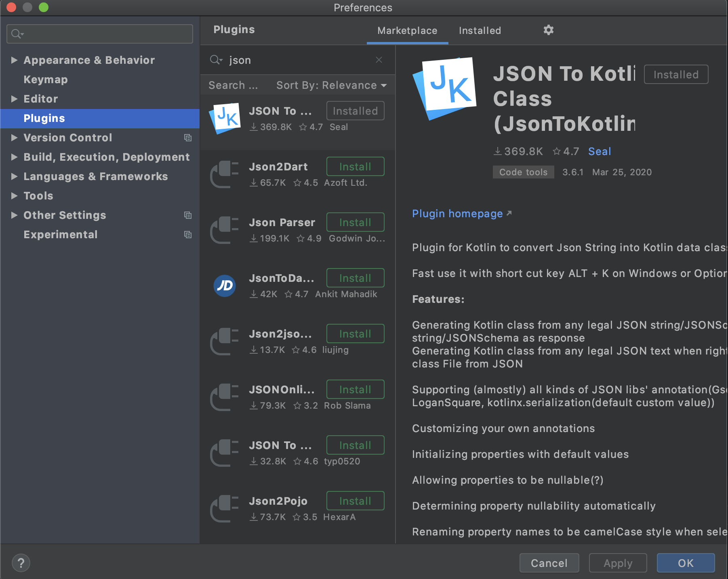Image resolution: width=728 pixels, height=579 pixels.
Task: Expand the Version Control settings group
Action: click(x=14, y=138)
